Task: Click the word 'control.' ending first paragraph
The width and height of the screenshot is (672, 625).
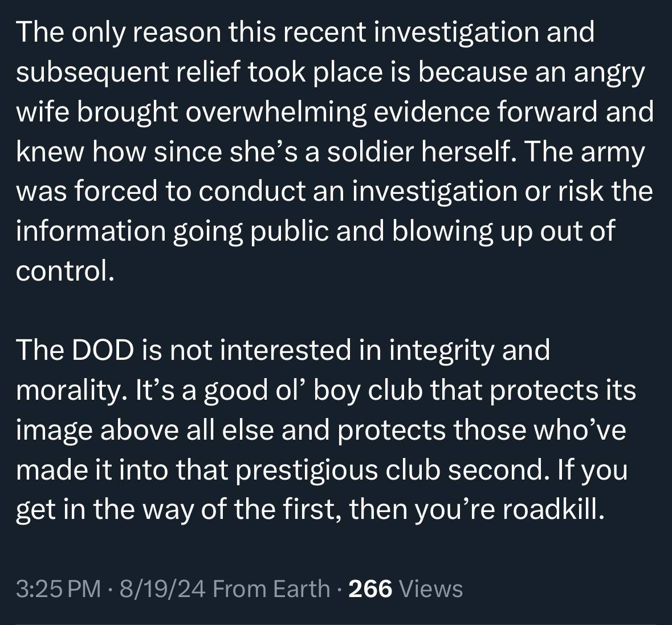Action: pyautogui.click(x=65, y=271)
